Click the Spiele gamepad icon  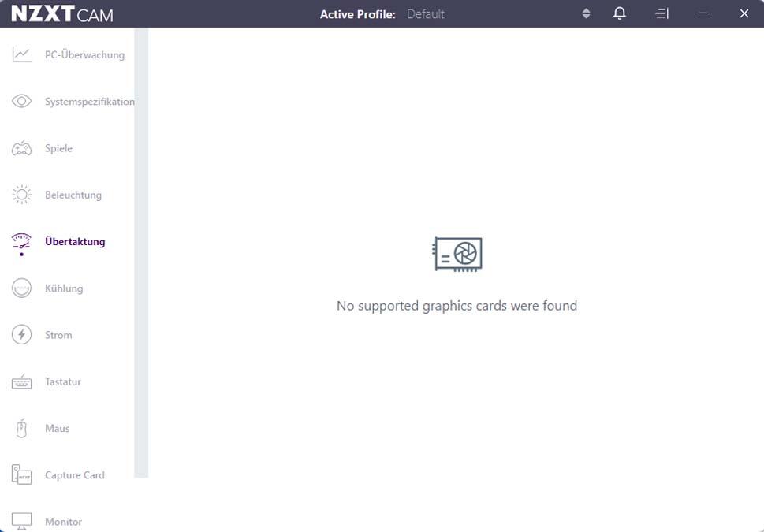[21, 148]
